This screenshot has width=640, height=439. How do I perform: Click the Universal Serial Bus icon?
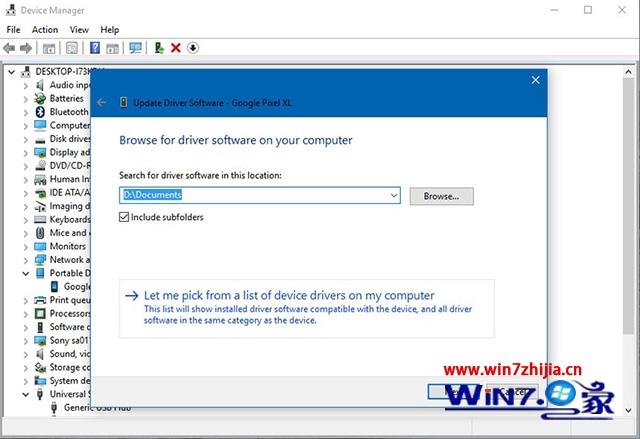(40, 394)
